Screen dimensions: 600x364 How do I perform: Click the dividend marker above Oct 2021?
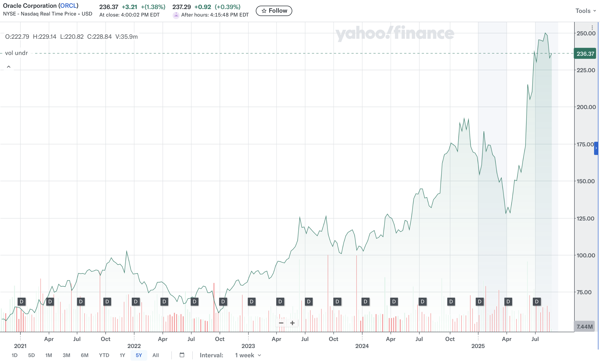[x=107, y=302]
